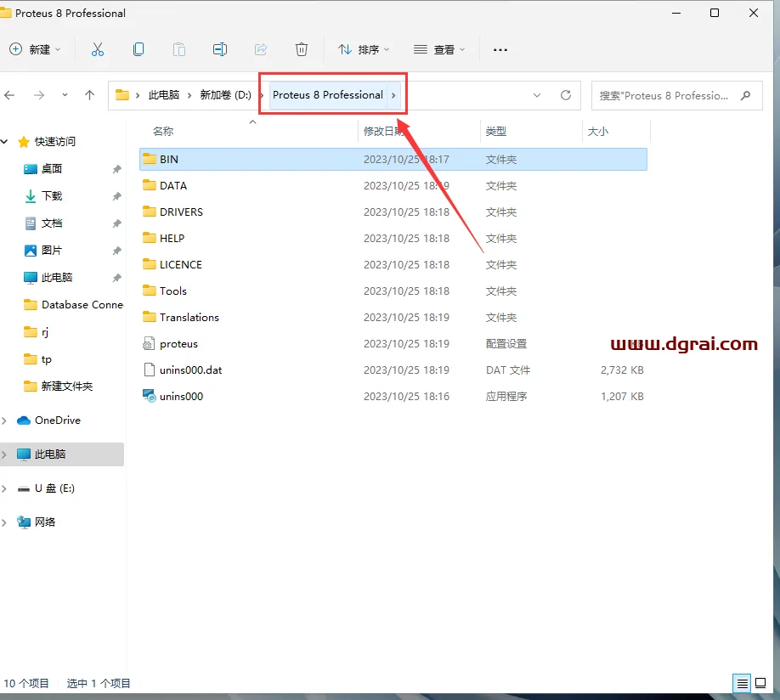Click 此电脑 in the address bar
The width and height of the screenshot is (780, 700).
pyautogui.click(x=164, y=95)
